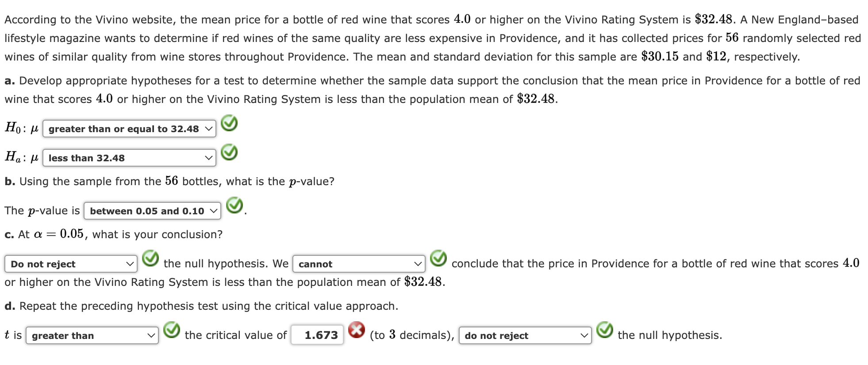Click the green checkmark after the p-value dropdown
868x365 pixels.
[234, 205]
